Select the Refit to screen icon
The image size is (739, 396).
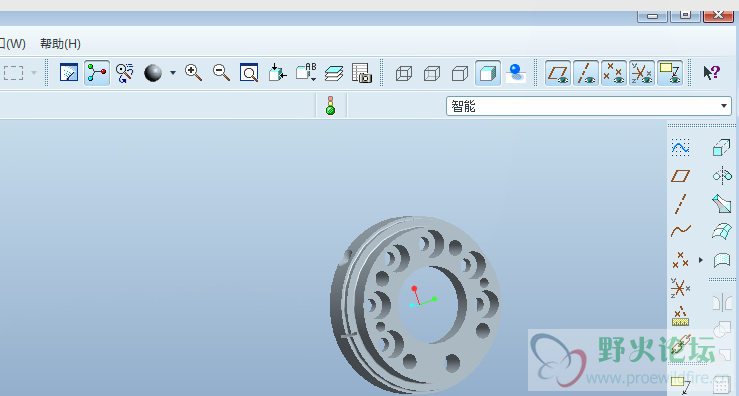tap(249, 73)
